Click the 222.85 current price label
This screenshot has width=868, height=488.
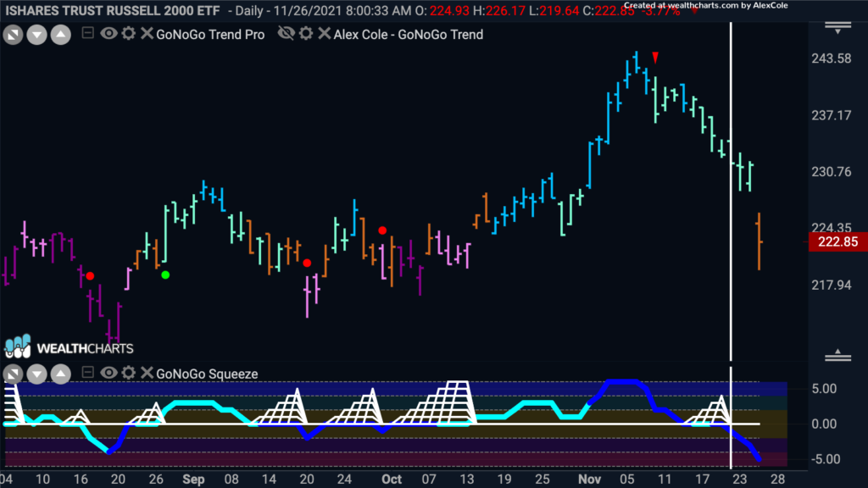pos(837,241)
